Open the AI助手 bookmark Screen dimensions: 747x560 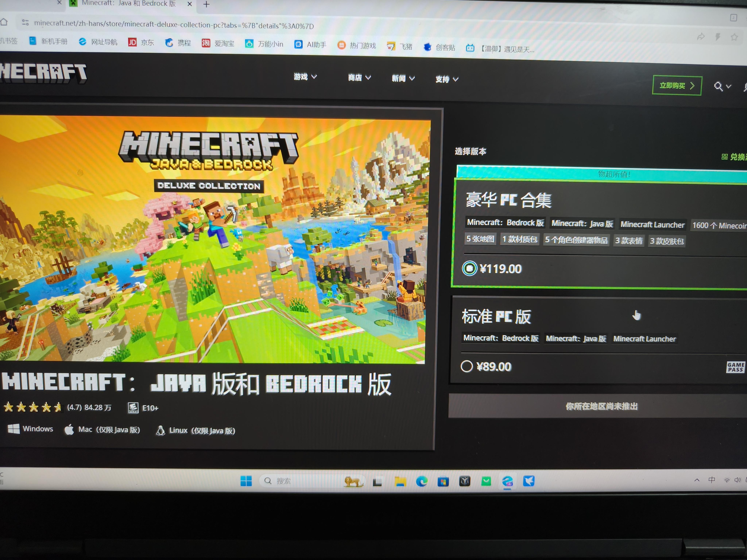pos(310,44)
